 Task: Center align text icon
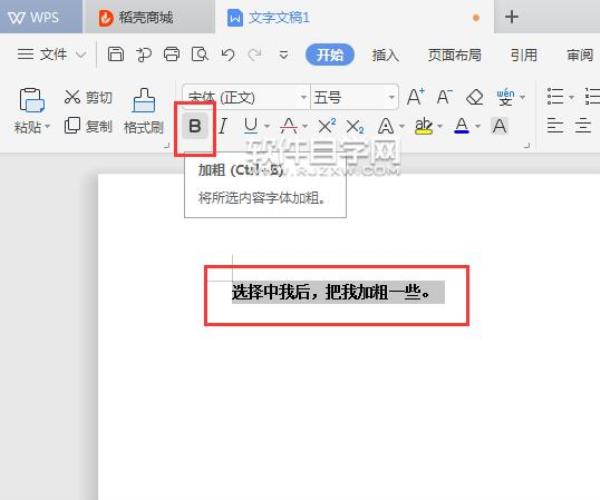[583, 125]
